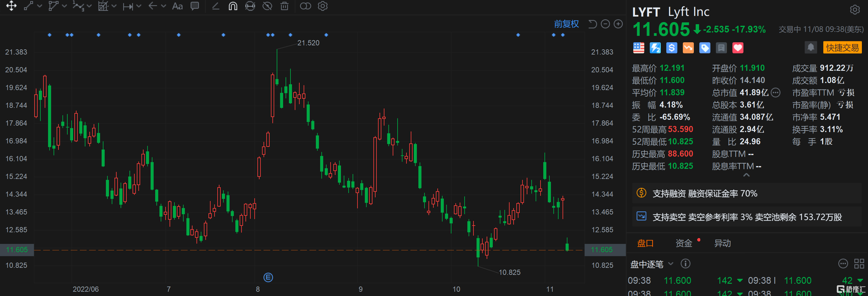Zoom out chart with minus button
The width and height of the screenshot is (868, 296).
(x=605, y=24)
